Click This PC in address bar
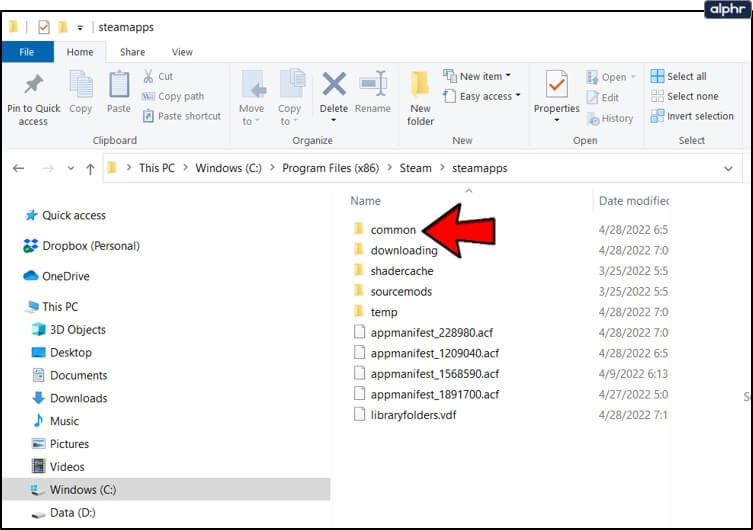This screenshot has height=530, width=753. tap(157, 168)
